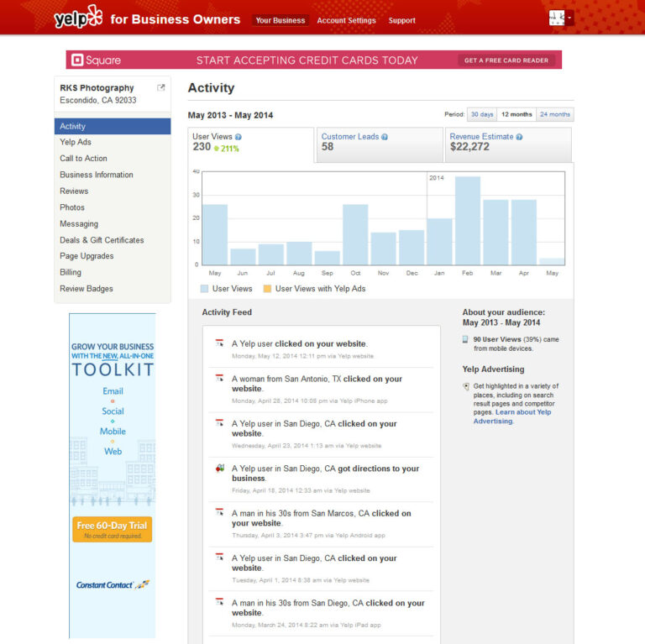Select the Customer Leads tab
Screen dimensions: 645x644
tap(380, 144)
